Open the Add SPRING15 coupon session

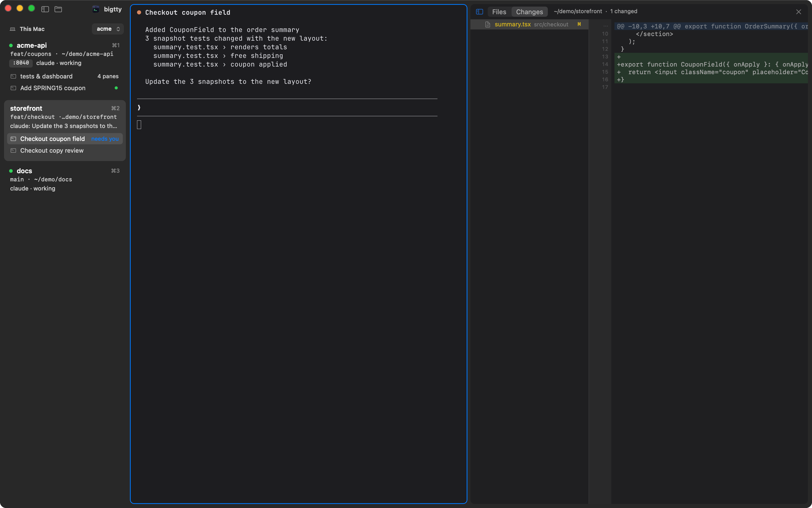coord(64,88)
